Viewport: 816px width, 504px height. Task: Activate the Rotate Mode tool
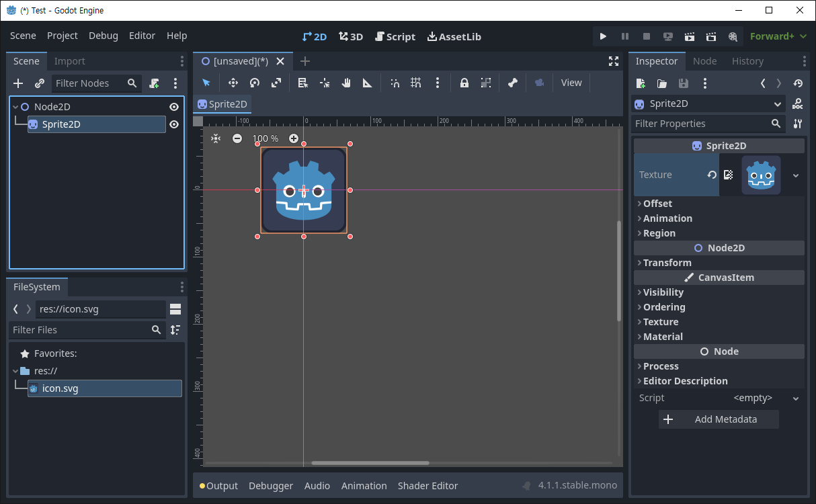pyautogui.click(x=255, y=83)
